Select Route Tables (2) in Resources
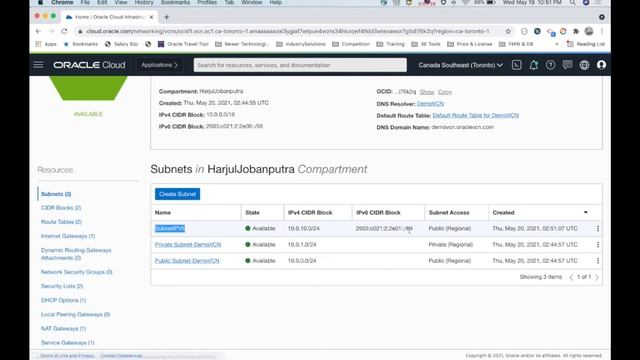Viewport: 640px width, 360px height. [x=61, y=222]
